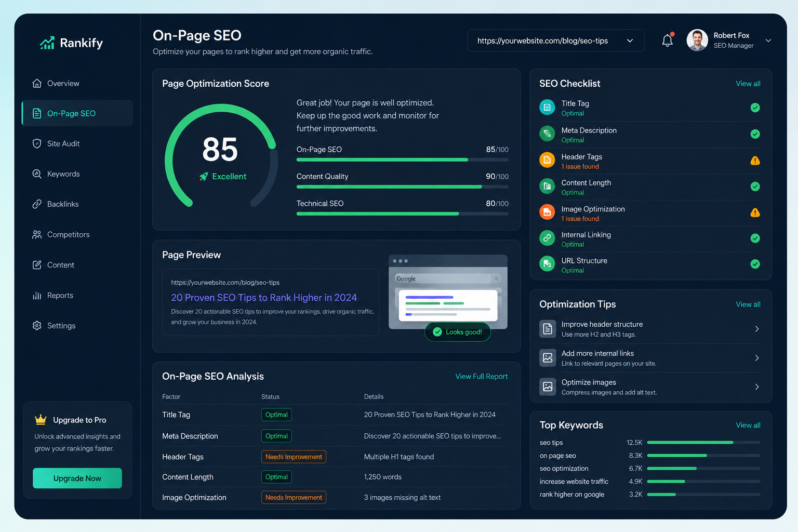View all Top Keywords

pyautogui.click(x=748, y=425)
